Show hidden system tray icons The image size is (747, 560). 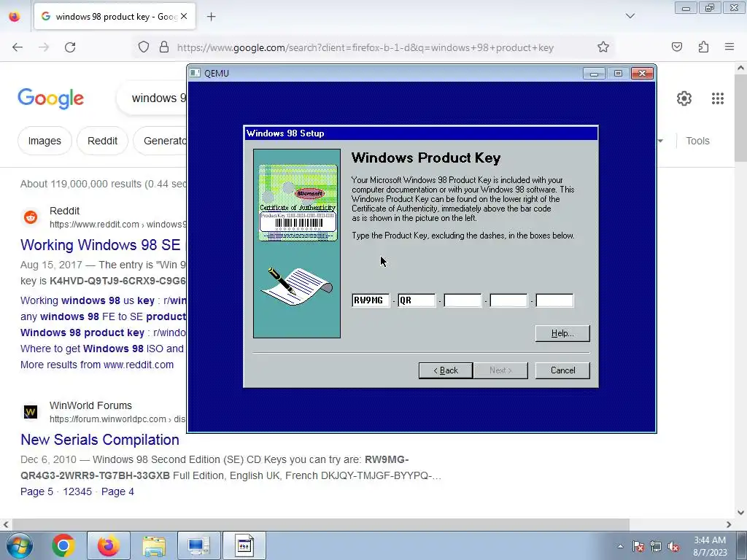point(620,546)
